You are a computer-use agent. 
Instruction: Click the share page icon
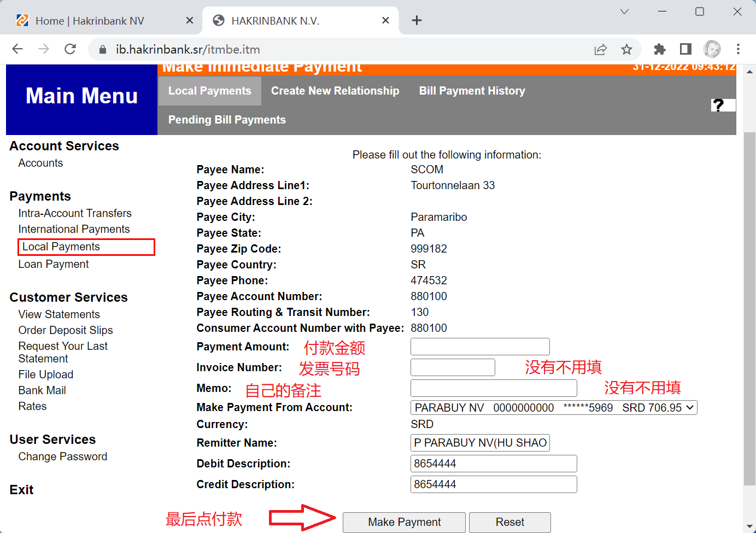click(600, 50)
